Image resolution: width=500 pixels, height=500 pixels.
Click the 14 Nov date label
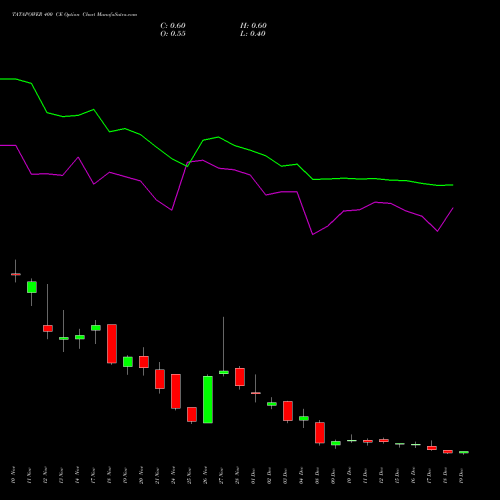coord(78,475)
